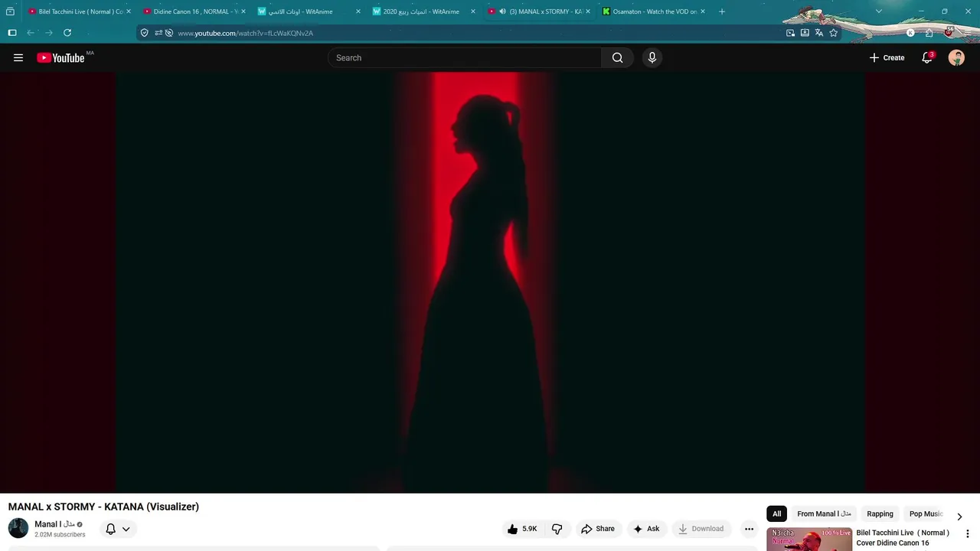Image resolution: width=980 pixels, height=551 pixels.
Task: Start voice search with microphone icon
Action: tap(652, 57)
